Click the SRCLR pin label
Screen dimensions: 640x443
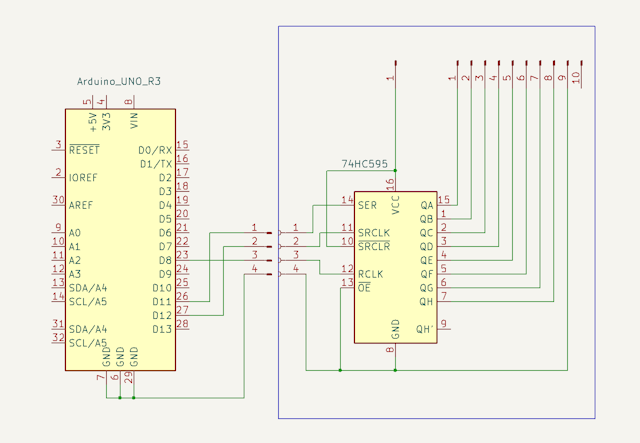(374, 247)
